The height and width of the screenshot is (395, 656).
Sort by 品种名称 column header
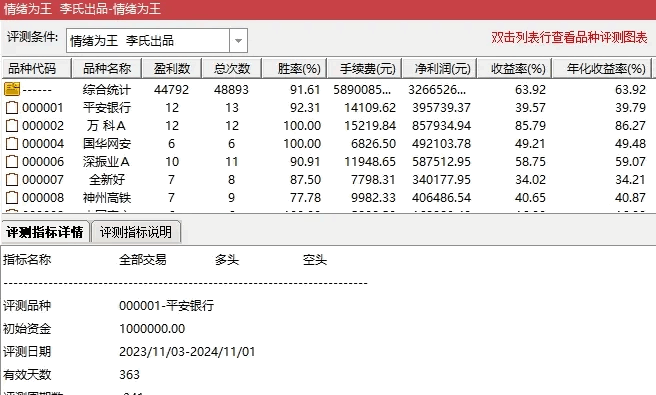click(x=107, y=68)
